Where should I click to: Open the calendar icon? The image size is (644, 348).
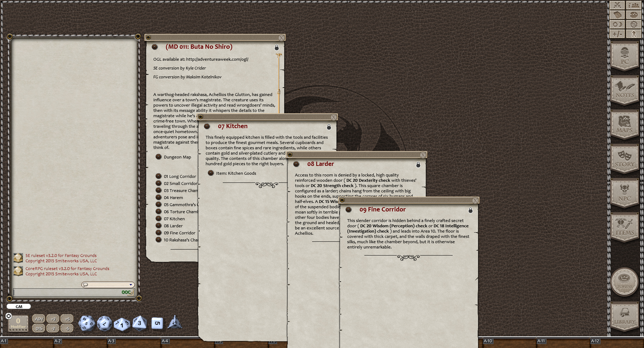tap(617, 14)
